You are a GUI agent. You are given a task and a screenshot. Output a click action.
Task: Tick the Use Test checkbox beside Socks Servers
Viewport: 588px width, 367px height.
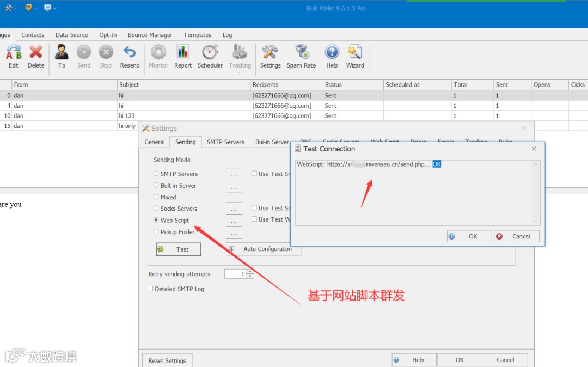pyautogui.click(x=254, y=207)
